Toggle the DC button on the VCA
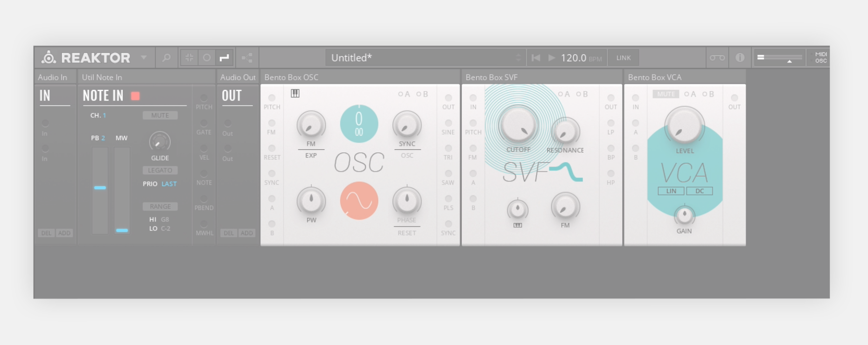This screenshot has height=345, width=868. [x=700, y=191]
